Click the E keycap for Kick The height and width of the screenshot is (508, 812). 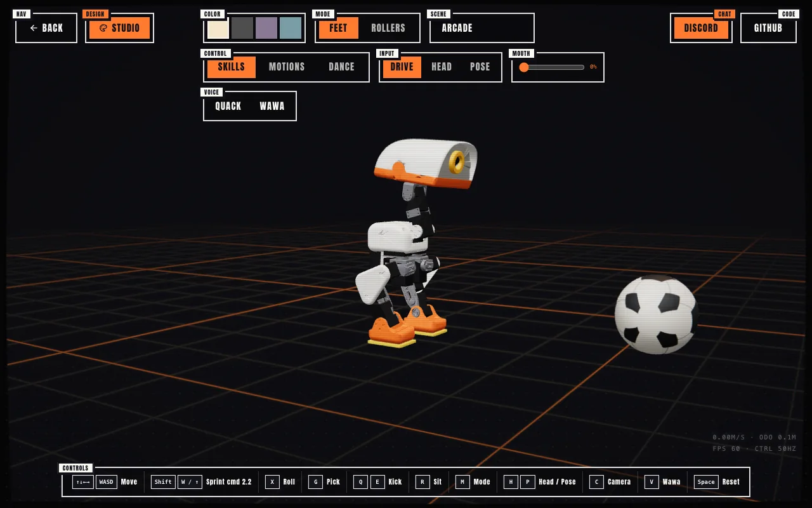377,482
